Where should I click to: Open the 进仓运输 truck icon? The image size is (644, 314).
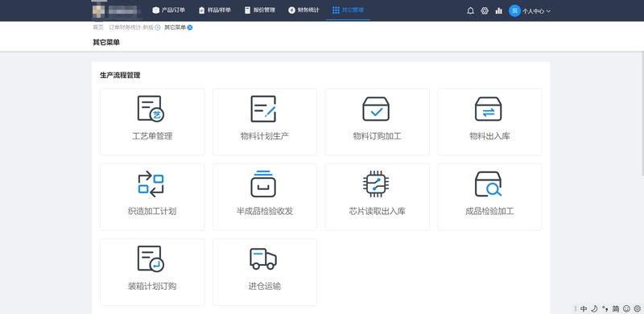click(x=263, y=259)
